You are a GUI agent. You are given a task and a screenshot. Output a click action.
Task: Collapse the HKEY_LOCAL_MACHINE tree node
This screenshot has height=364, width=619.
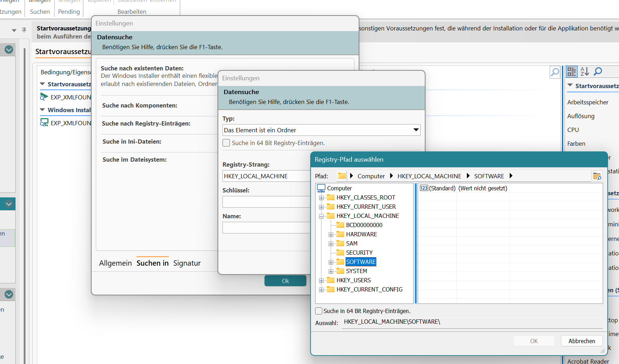(x=321, y=216)
